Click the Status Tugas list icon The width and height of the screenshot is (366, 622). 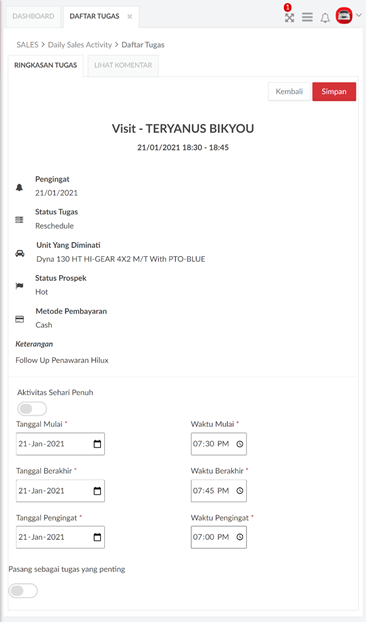point(19,220)
